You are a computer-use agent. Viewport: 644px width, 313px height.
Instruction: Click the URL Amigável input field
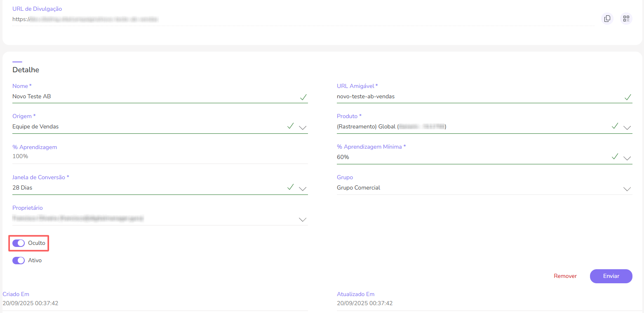click(x=474, y=97)
